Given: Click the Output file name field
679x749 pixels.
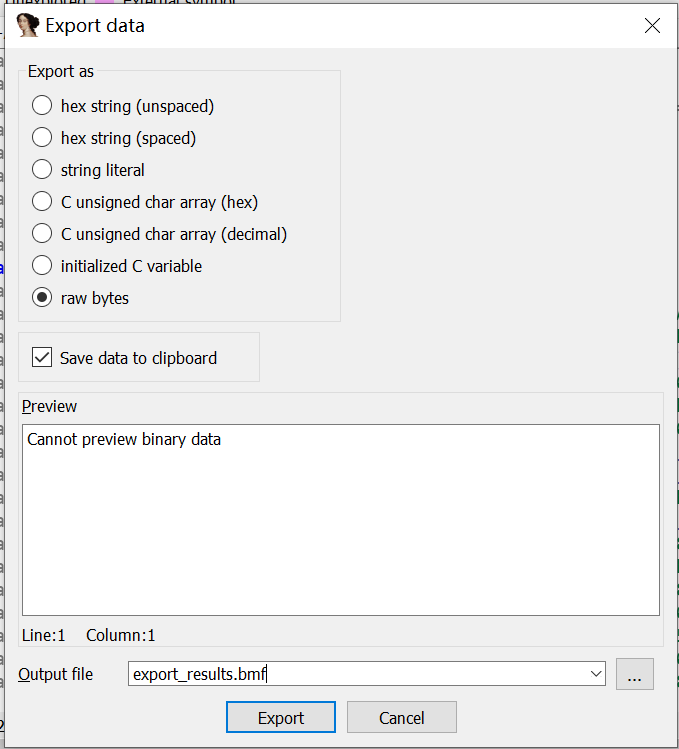Looking at the screenshot, I should (360, 674).
